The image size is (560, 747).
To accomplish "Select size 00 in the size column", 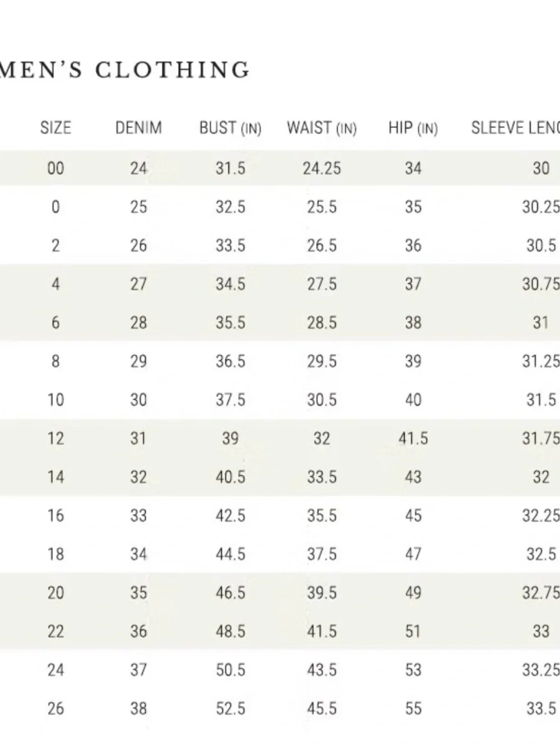I will (55, 168).
